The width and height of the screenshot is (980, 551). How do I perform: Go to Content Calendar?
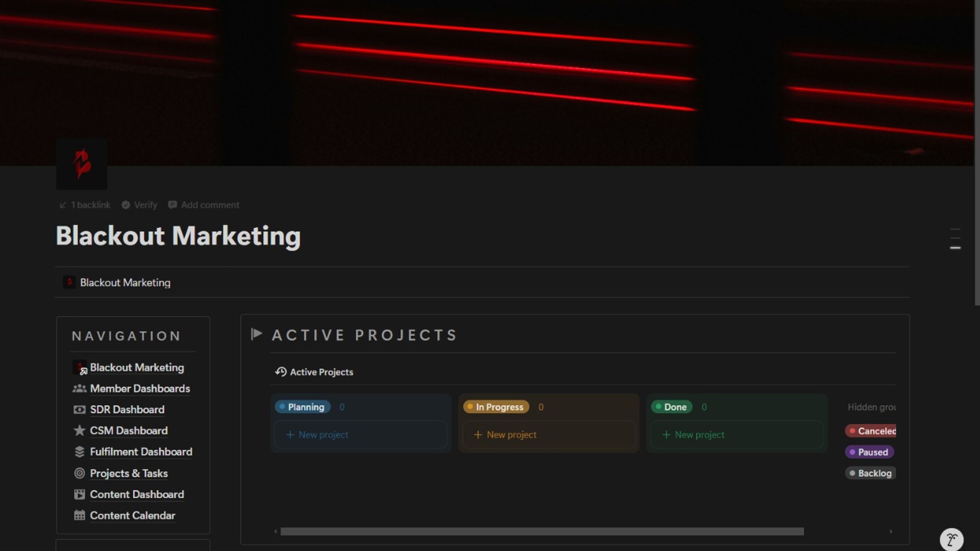coord(133,515)
